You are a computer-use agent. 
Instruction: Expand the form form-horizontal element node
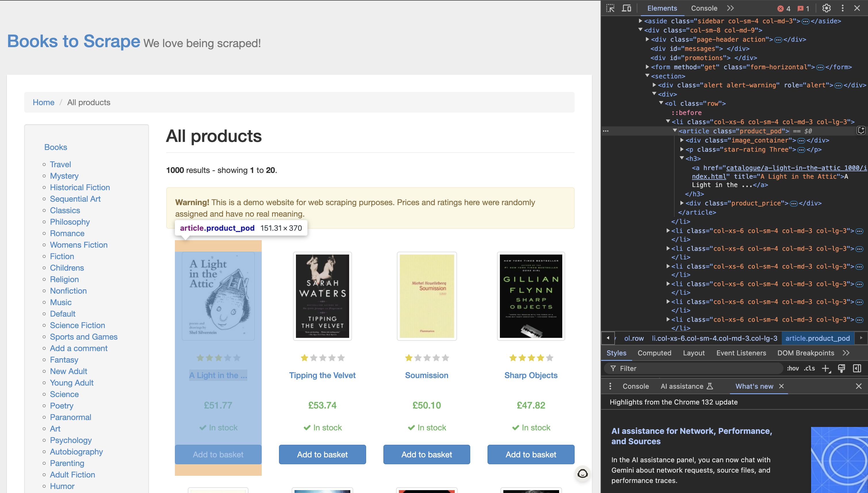(x=647, y=67)
